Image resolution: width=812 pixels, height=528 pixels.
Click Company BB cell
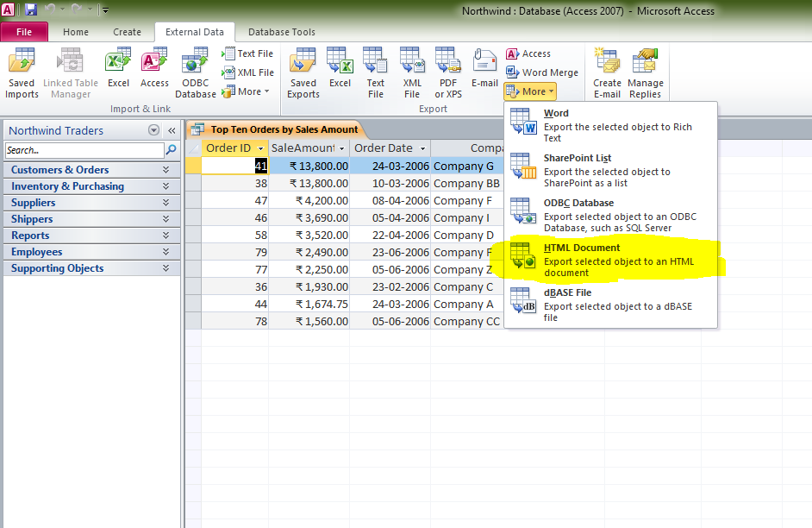tap(467, 184)
